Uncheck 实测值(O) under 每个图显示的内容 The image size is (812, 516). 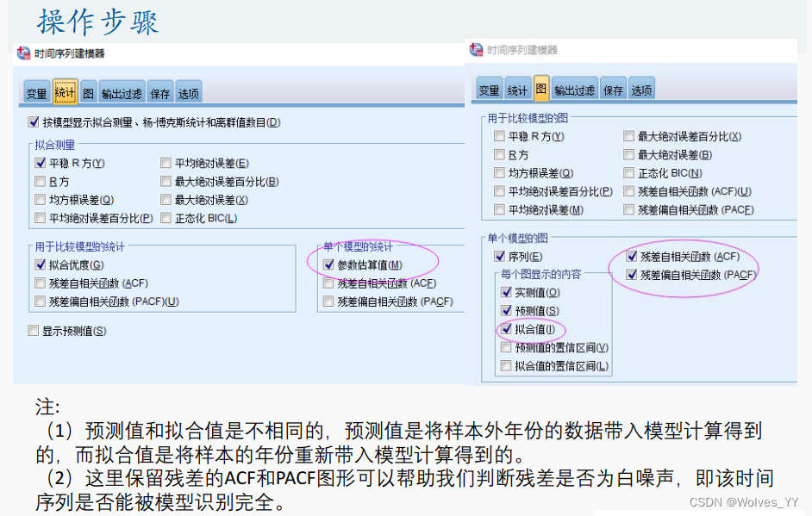507,292
